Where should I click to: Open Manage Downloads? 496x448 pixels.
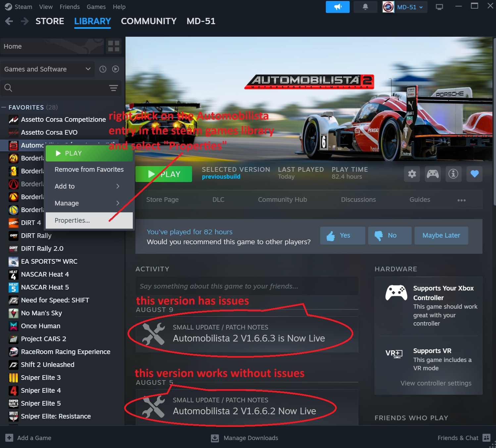click(244, 438)
